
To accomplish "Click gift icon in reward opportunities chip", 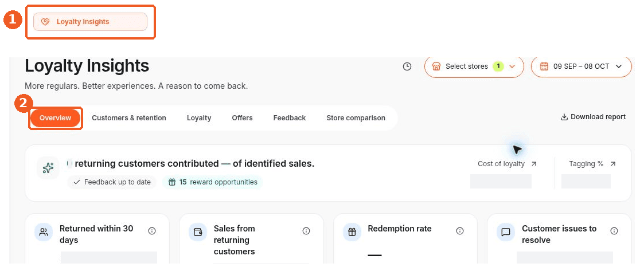I will click(x=172, y=182).
